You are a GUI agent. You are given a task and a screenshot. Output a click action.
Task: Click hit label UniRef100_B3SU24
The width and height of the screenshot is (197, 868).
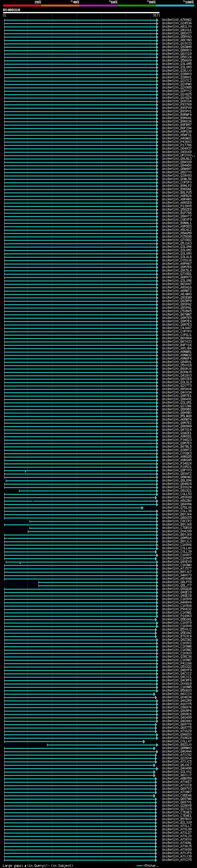pos(176,487)
